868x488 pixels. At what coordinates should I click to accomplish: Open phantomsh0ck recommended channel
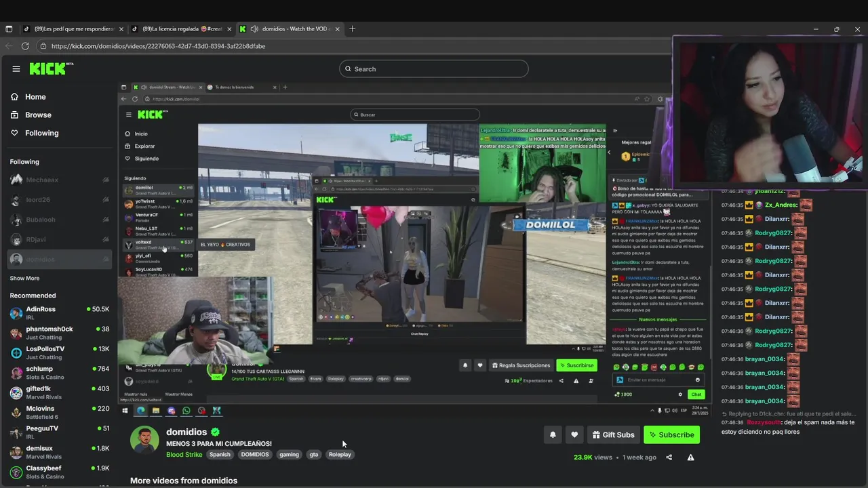pos(59,333)
